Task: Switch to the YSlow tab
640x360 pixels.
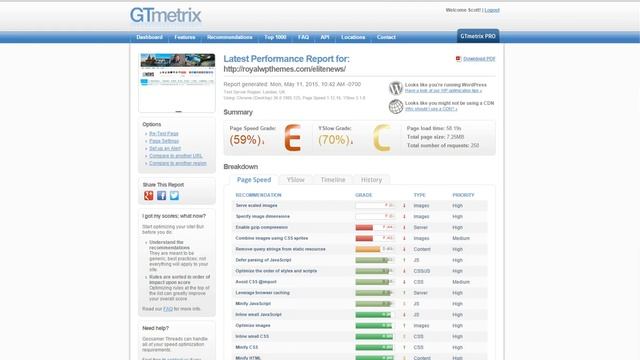Action: [296, 180]
